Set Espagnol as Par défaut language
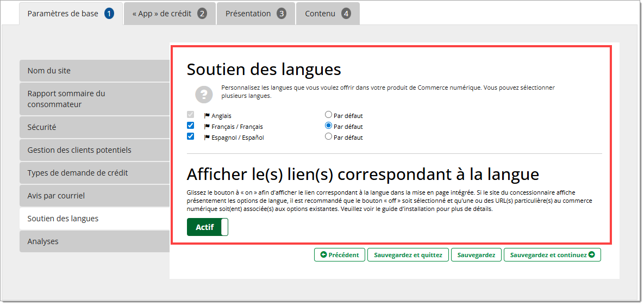This screenshot has height=305, width=644. pyautogui.click(x=328, y=136)
